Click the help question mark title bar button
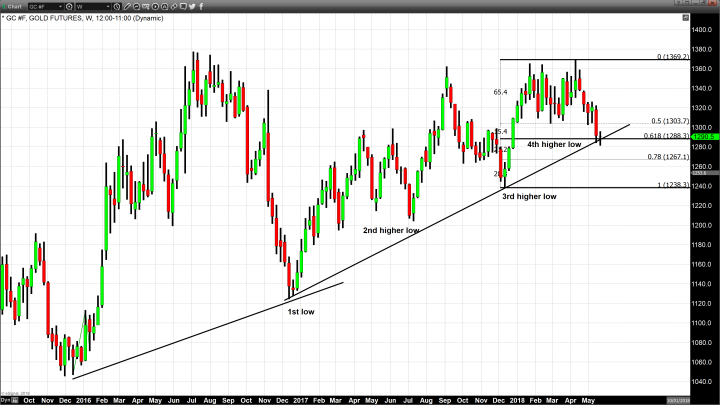The image size is (720, 405). 678,3
